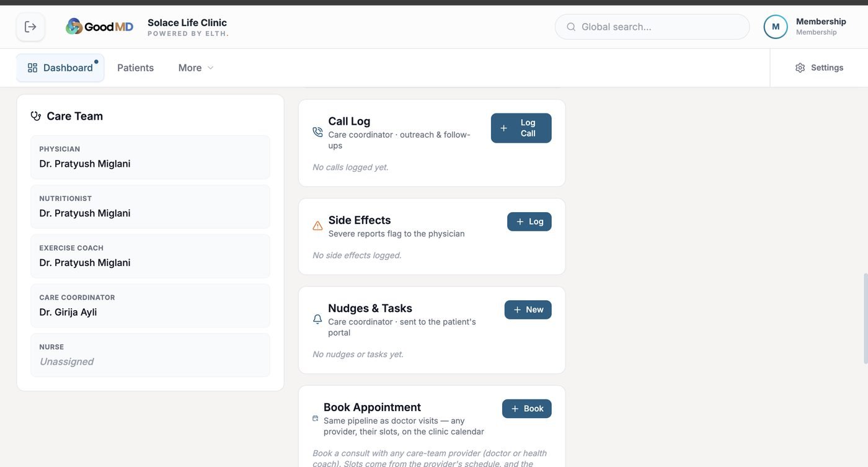Click the Solace Life Clinic title
The image size is (868, 467).
tap(187, 22)
